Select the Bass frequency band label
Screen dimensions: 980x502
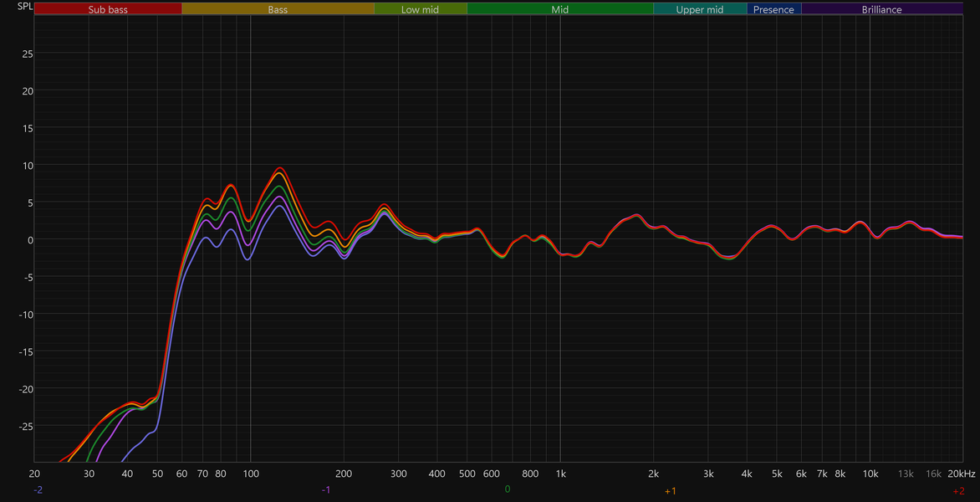(278, 9)
